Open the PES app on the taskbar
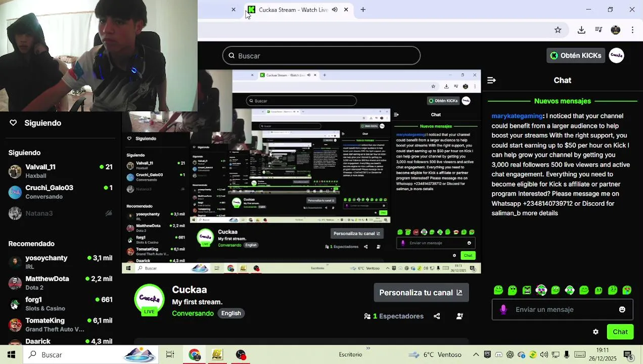 tap(217, 354)
